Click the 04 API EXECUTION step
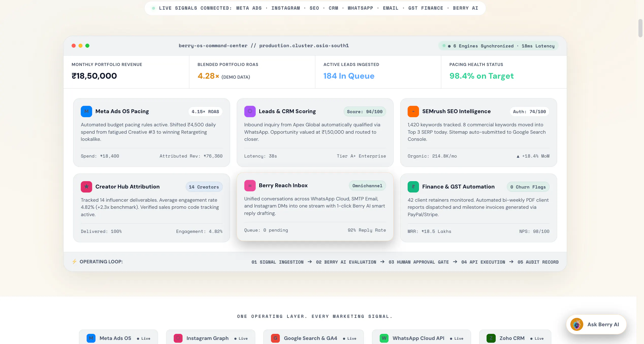Image resolution: width=644 pixels, height=344 pixels. tap(483, 262)
